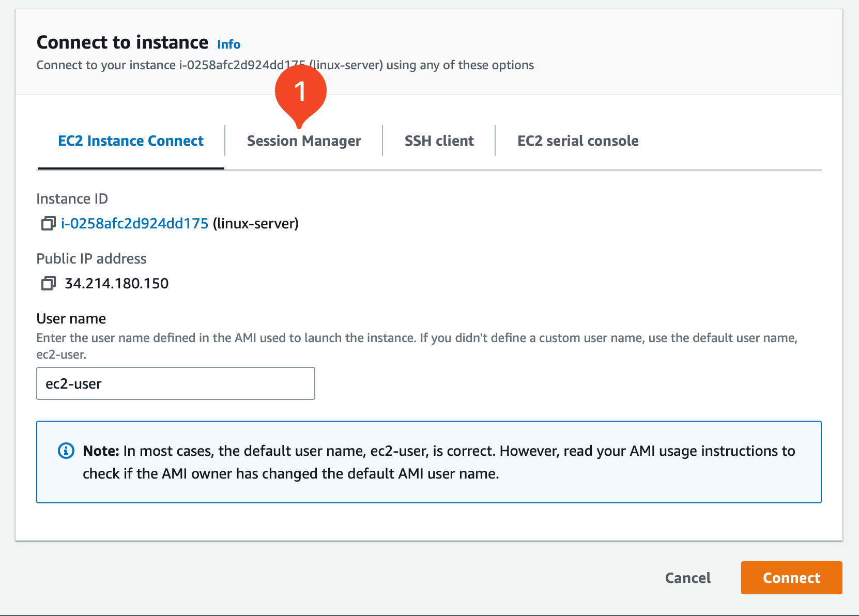Screen dimensions: 859x616
Task: Follow the i-0258afc2d924dd175 instance ID link
Action: (x=134, y=224)
